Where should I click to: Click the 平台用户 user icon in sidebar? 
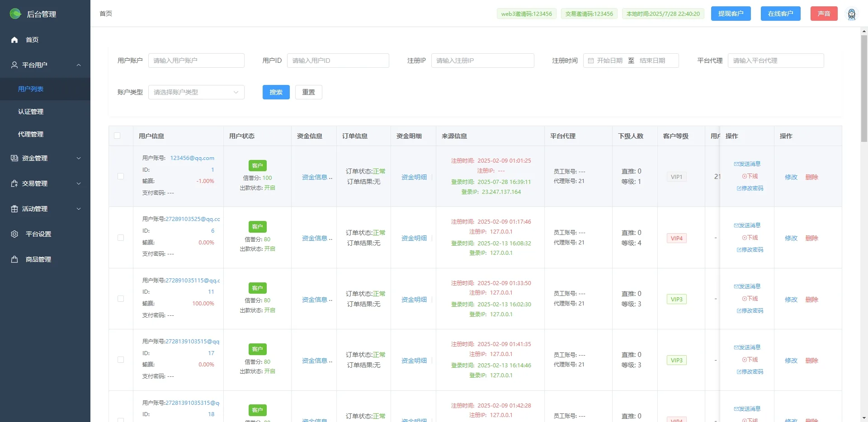[14, 65]
